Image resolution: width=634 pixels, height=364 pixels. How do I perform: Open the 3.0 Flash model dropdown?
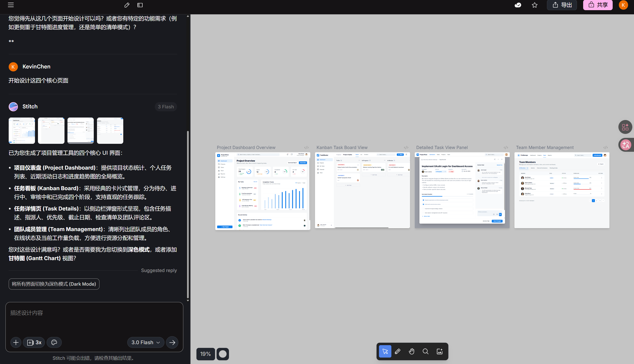(146, 342)
